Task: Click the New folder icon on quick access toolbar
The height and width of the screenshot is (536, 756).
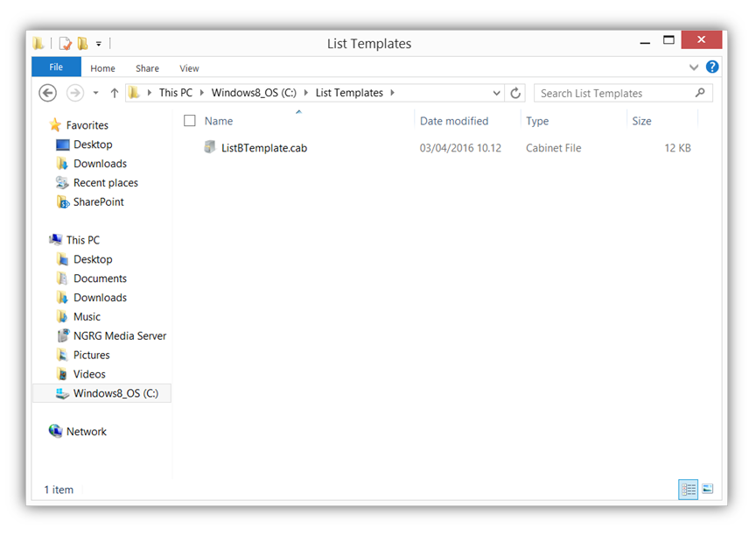Action: coord(83,42)
